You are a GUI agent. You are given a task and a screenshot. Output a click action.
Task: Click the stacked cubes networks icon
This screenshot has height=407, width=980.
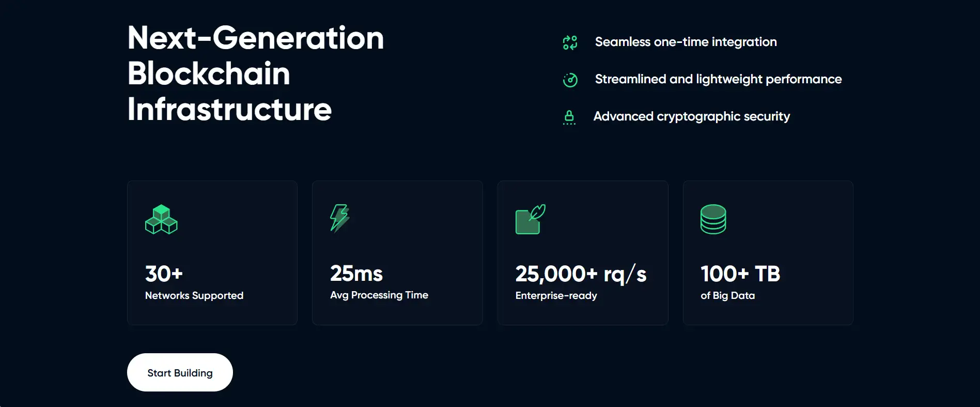[161, 220]
